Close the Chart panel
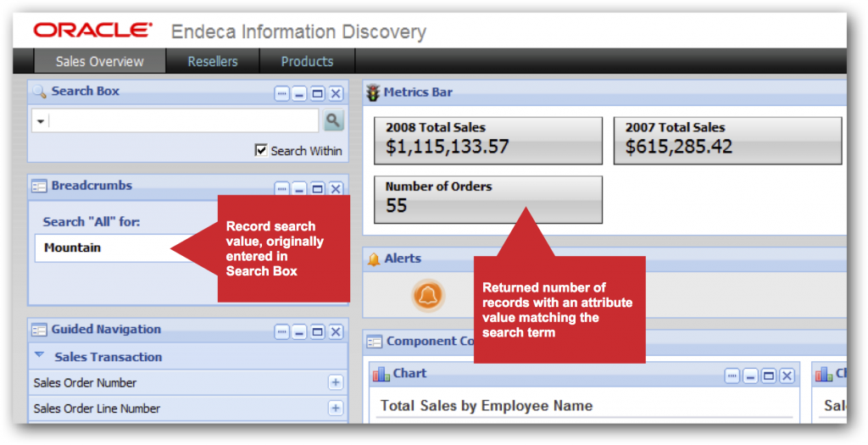This screenshot has height=445, width=868. pos(787,376)
